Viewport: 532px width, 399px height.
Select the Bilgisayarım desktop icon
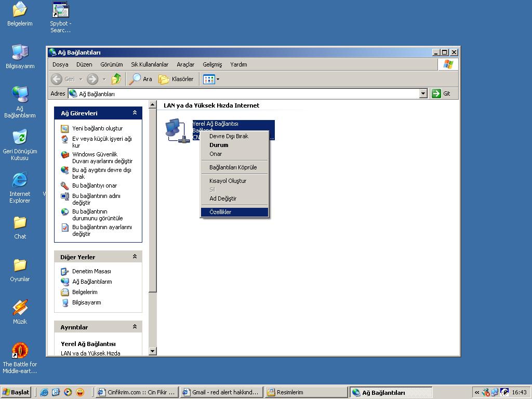point(20,56)
